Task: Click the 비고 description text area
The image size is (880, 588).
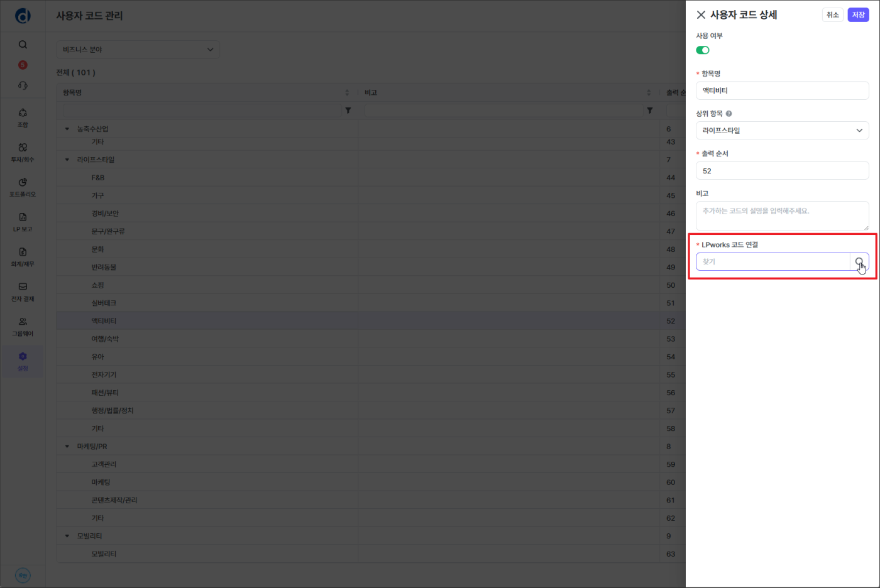Action: click(x=782, y=215)
